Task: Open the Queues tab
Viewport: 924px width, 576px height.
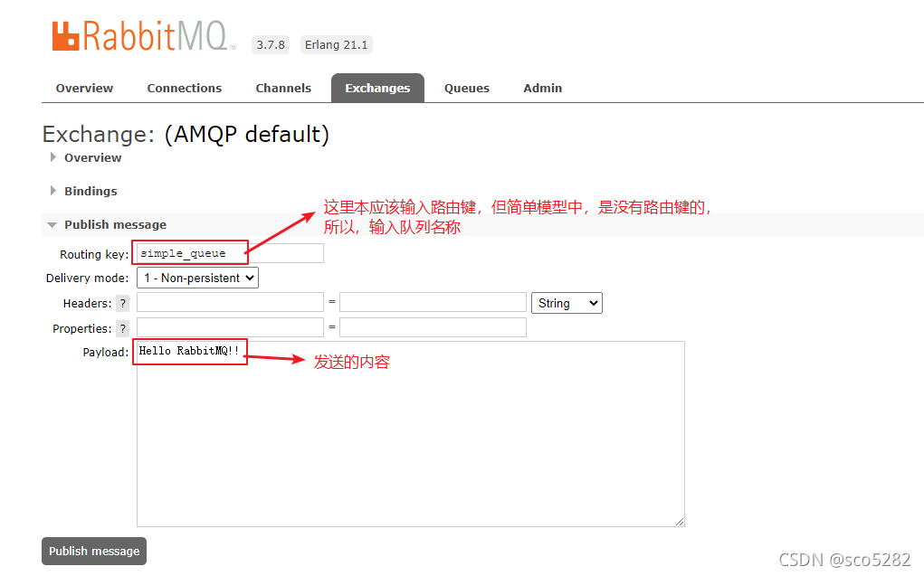Action: point(467,88)
